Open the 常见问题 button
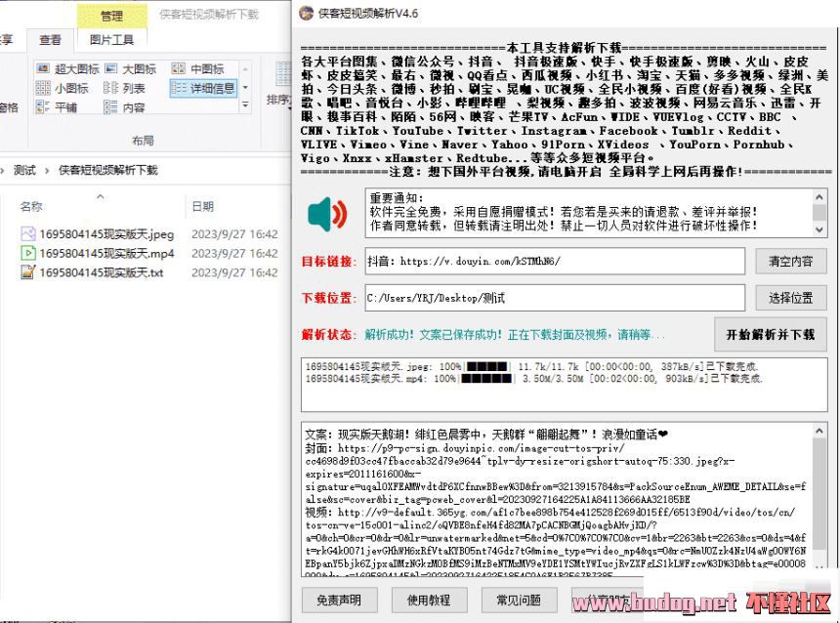This screenshot has width=840, height=623. point(519,600)
